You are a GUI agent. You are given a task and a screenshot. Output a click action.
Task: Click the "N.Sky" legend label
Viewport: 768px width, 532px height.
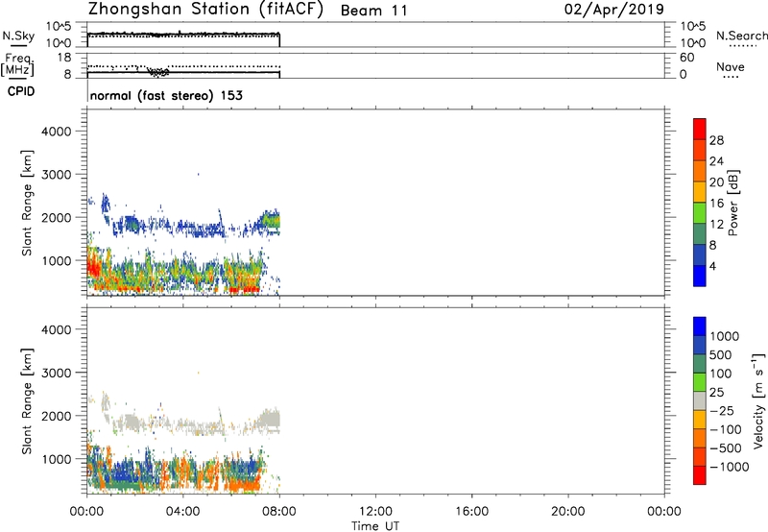coord(18,36)
